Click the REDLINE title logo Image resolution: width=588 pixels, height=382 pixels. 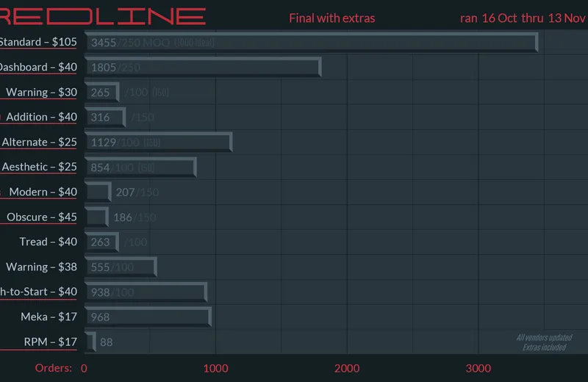103,16
